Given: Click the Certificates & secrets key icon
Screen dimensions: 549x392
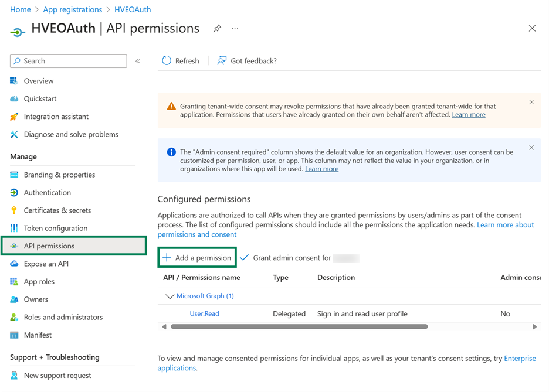Looking at the screenshot, I should coord(14,210).
